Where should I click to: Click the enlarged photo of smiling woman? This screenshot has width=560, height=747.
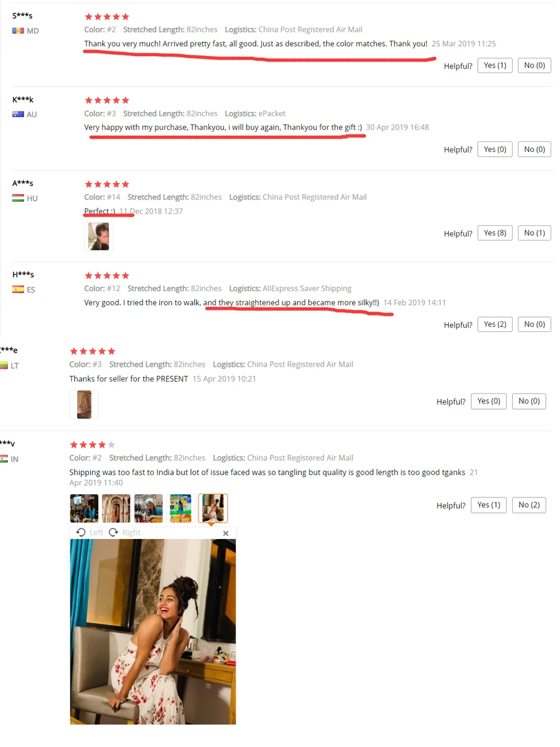[153, 631]
